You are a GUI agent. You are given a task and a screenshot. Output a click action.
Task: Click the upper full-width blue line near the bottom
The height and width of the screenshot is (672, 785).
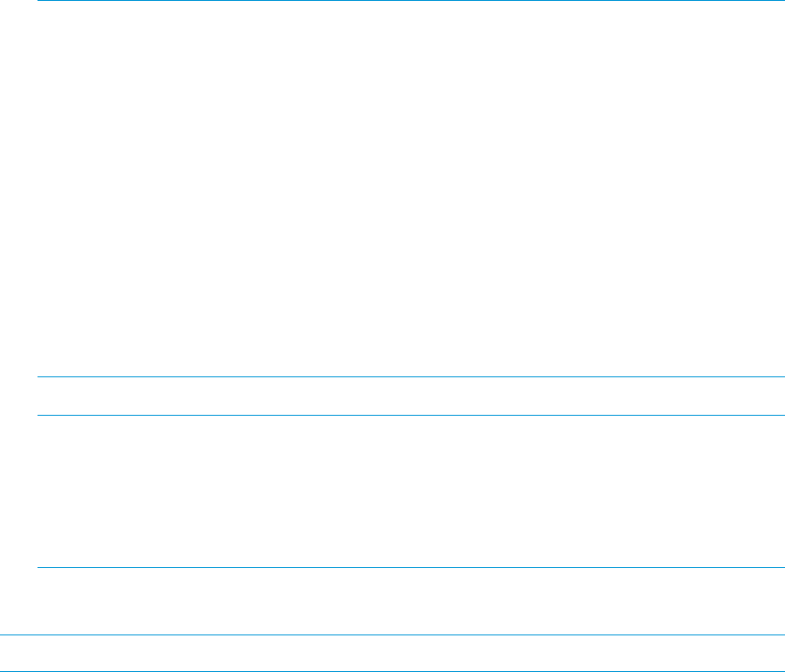pos(392,635)
